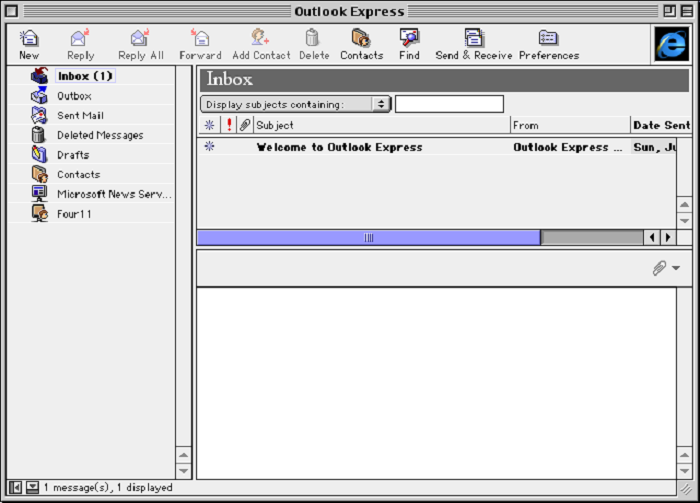Screen dimensions: 700x503
Task: Select the Microsoft News Server entry
Action: click(114, 194)
